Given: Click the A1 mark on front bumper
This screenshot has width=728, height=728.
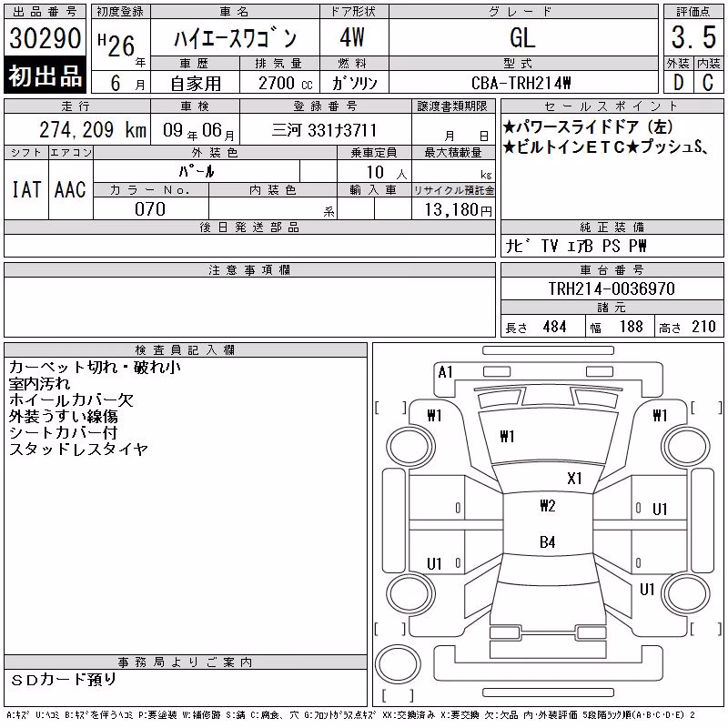Looking at the screenshot, I should click(x=445, y=372).
